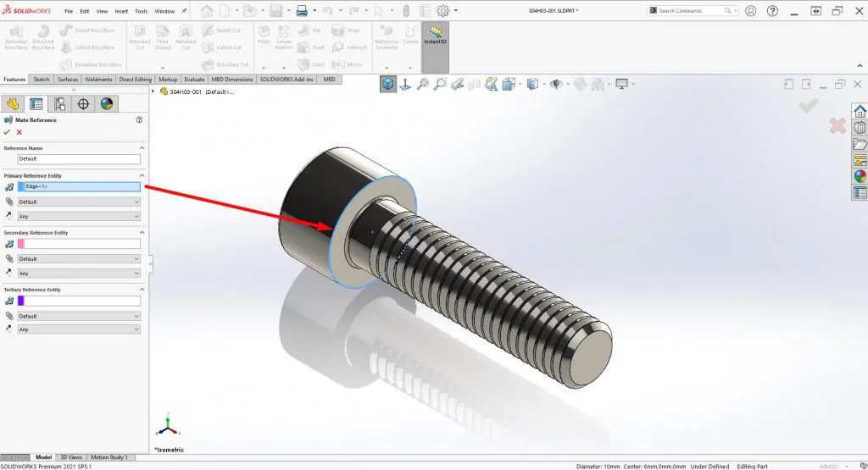Expand the S04H03-001 flyout tree node
The width and height of the screenshot is (868, 470).
[x=153, y=91]
